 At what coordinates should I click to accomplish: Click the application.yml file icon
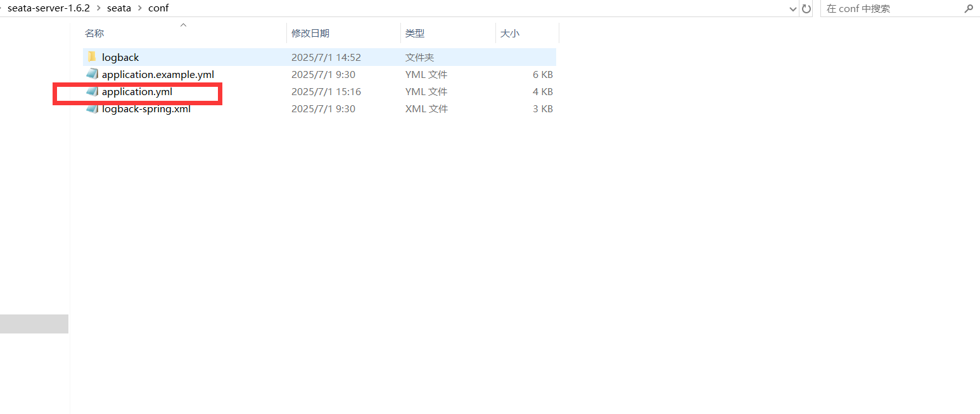tap(92, 92)
